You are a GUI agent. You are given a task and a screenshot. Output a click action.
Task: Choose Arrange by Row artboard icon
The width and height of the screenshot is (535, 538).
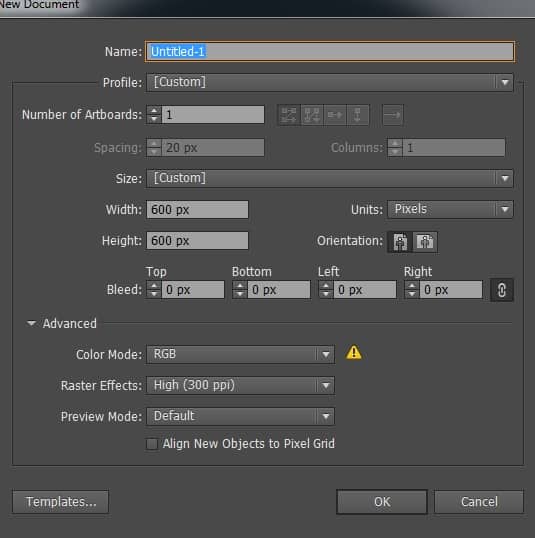tap(335, 115)
